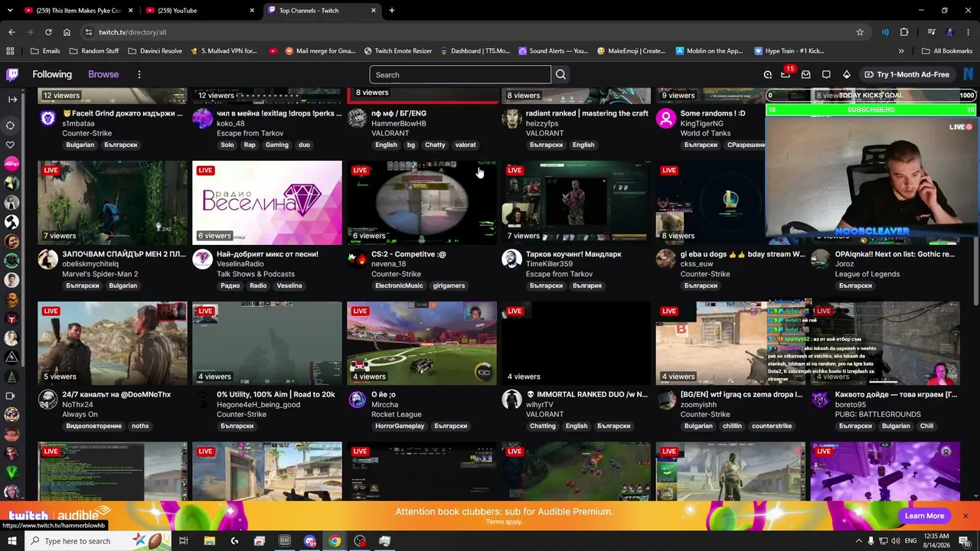Click the Try 1-Month Ad-Free button
This screenshot has width=980, height=551.
point(907,74)
